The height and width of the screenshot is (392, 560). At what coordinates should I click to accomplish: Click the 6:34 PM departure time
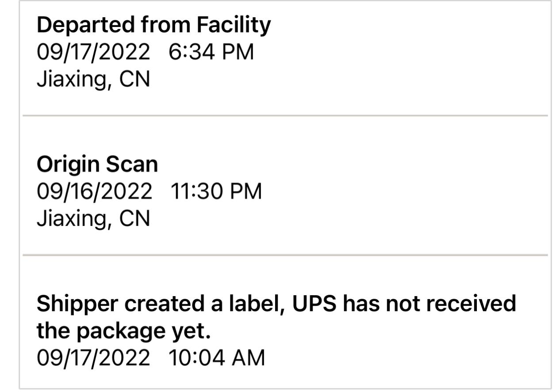[211, 53]
